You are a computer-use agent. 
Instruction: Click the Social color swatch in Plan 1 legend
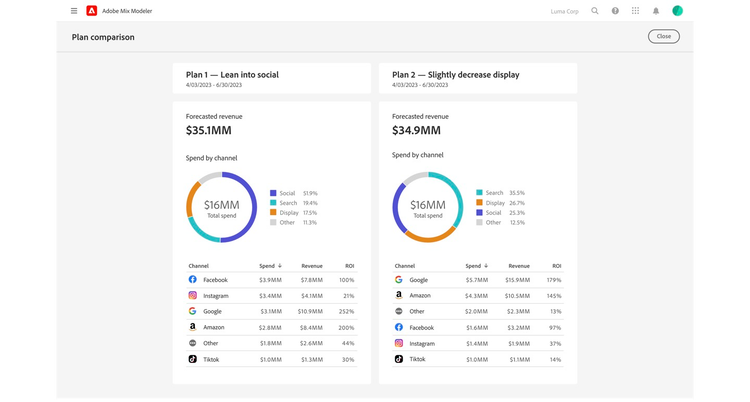pos(273,193)
